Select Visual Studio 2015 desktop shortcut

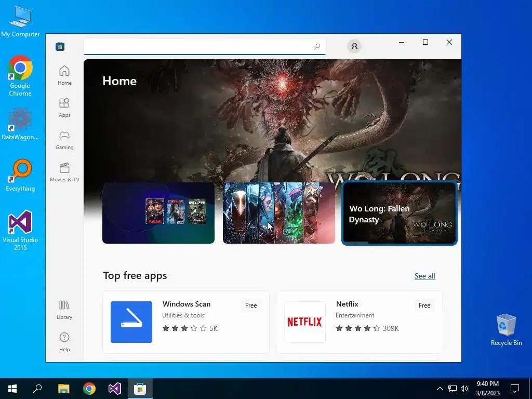pyautogui.click(x=20, y=230)
